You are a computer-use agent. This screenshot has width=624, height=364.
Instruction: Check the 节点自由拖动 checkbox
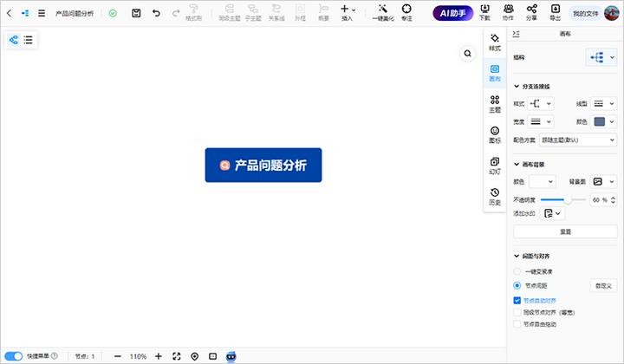coord(517,324)
